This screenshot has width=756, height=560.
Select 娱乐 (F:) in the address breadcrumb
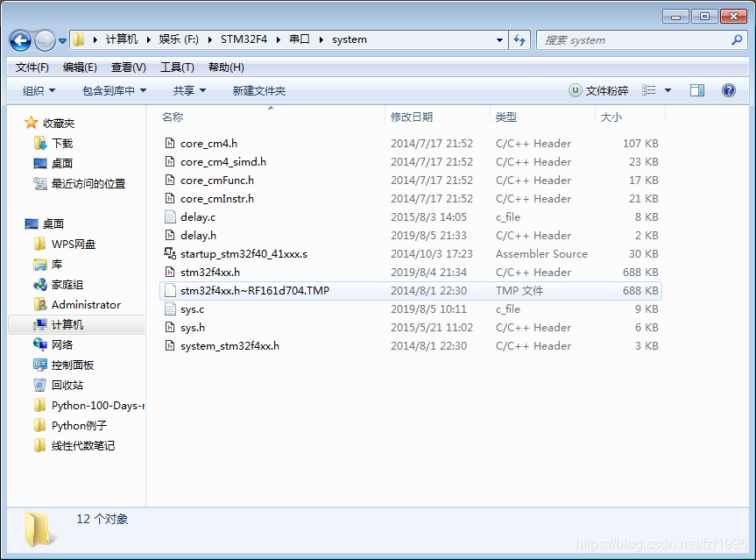[x=179, y=39]
